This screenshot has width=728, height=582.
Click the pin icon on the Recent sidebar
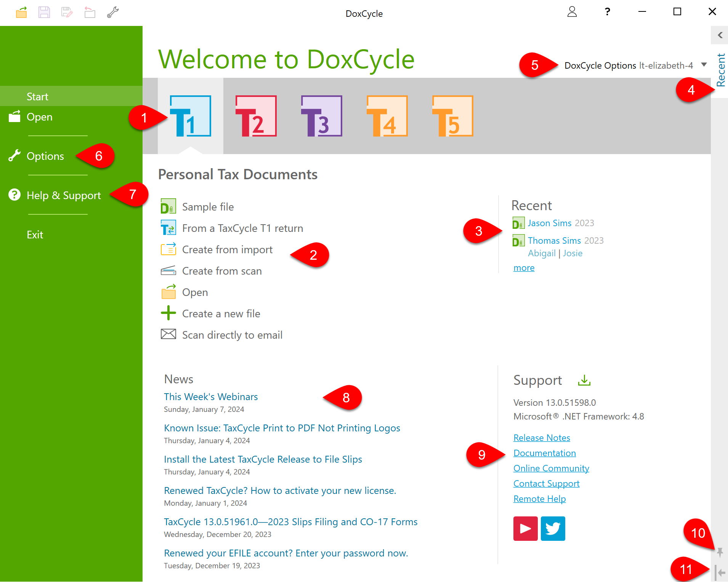click(x=720, y=552)
